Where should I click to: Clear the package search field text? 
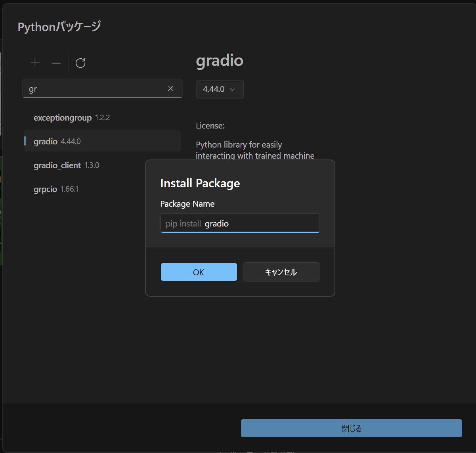pyautogui.click(x=170, y=88)
